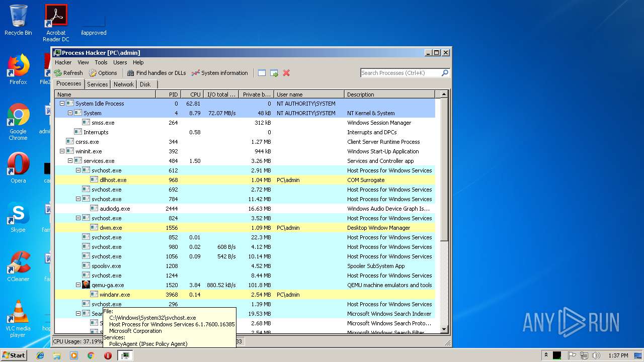
Task: Collapse the wininit.exe tree node
Action: [62, 151]
